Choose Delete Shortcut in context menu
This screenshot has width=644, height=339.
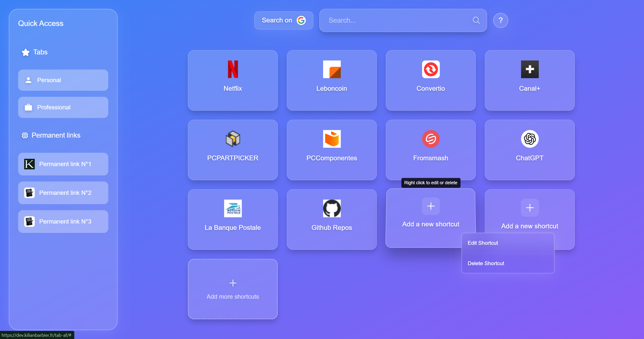[x=508, y=263]
